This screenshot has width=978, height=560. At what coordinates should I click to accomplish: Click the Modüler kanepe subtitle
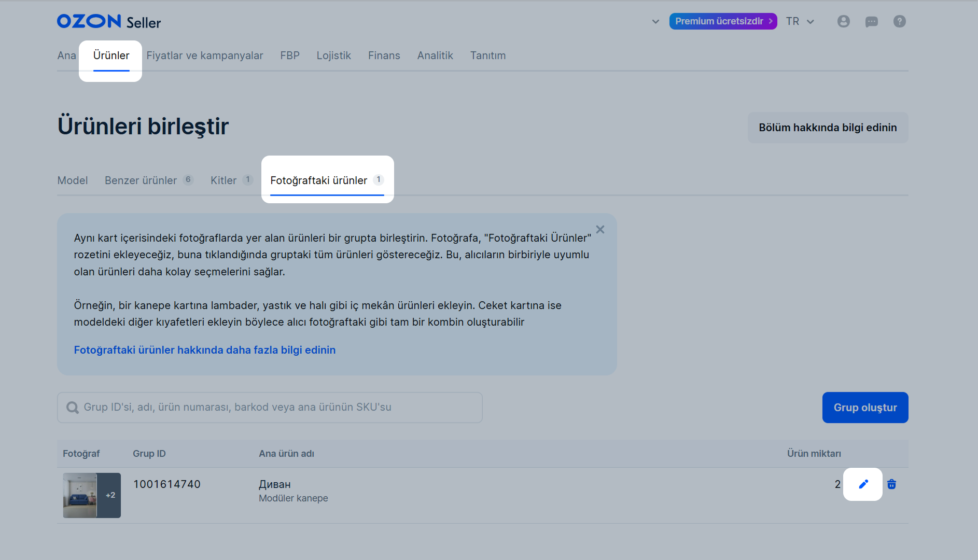[294, 498]
